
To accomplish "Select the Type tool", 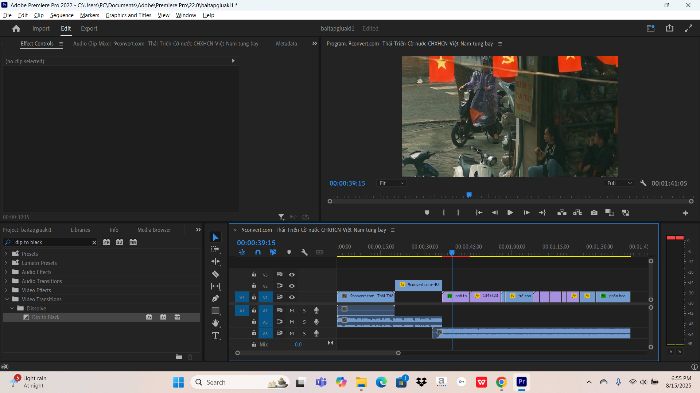I will pos(215,335).
